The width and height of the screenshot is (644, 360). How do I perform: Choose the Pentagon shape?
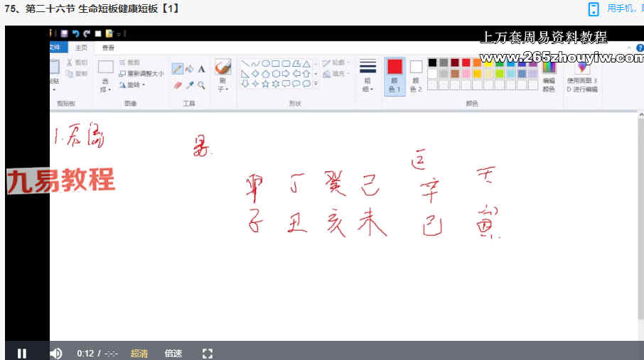(266, 74)
